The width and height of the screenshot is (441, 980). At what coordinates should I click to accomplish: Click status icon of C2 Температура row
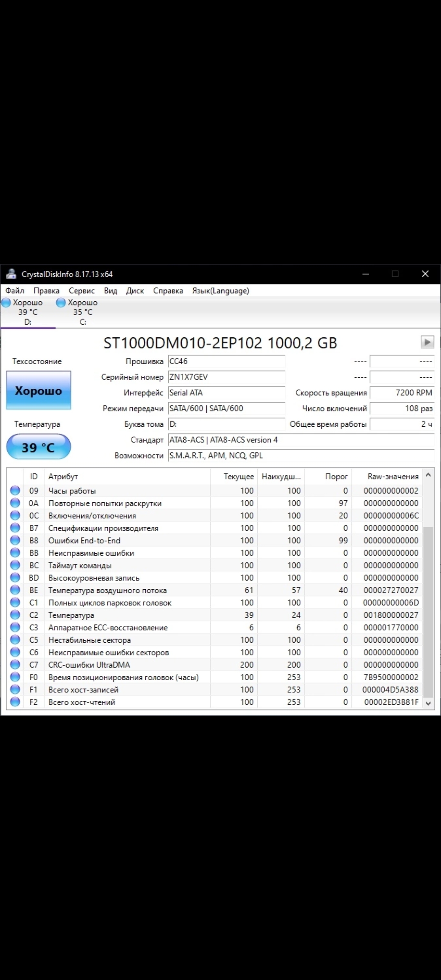click(15, 615)
